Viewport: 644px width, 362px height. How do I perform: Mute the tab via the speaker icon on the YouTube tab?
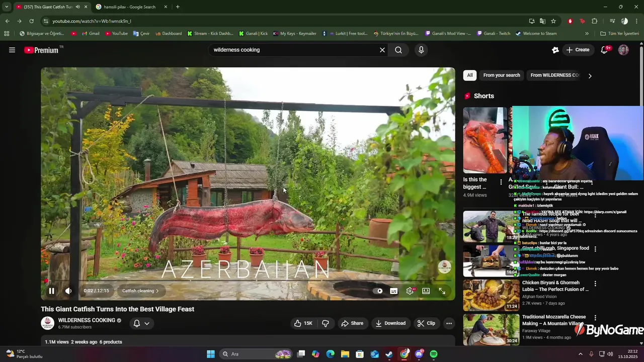click(x=77, y=7)
